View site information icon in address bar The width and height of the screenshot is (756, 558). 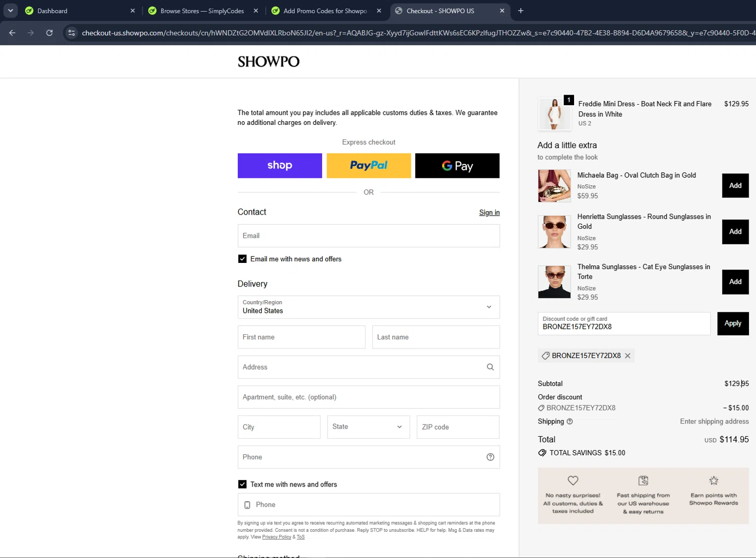72,33
